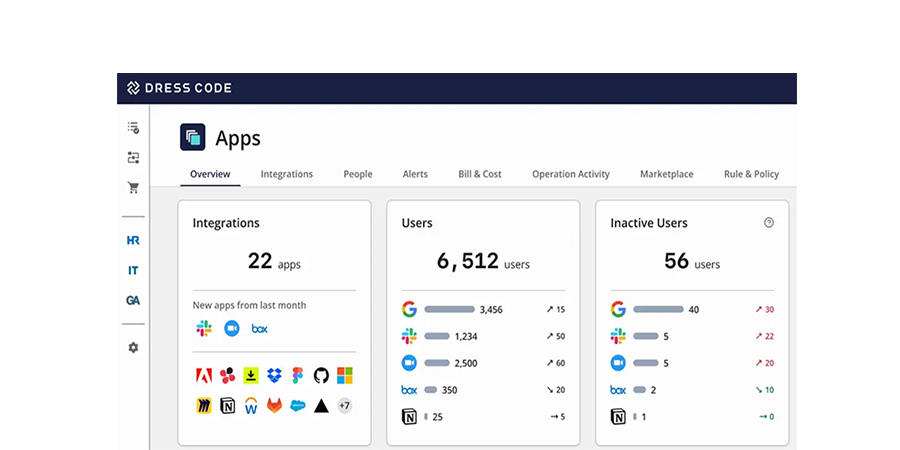This screenshot has width=900, height=450.
Task: Click the settings gear in the sidebar
Action: tap(133, 347)
